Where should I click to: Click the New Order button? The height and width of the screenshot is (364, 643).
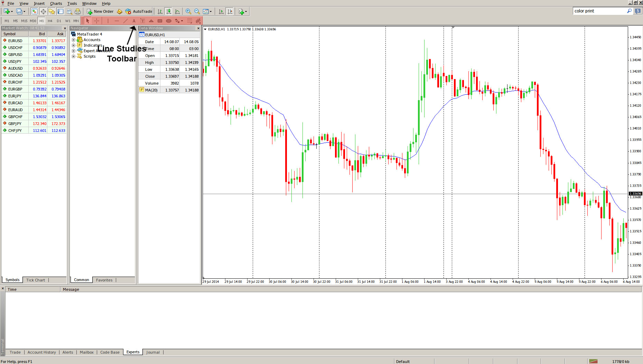[x=100, y=11]
